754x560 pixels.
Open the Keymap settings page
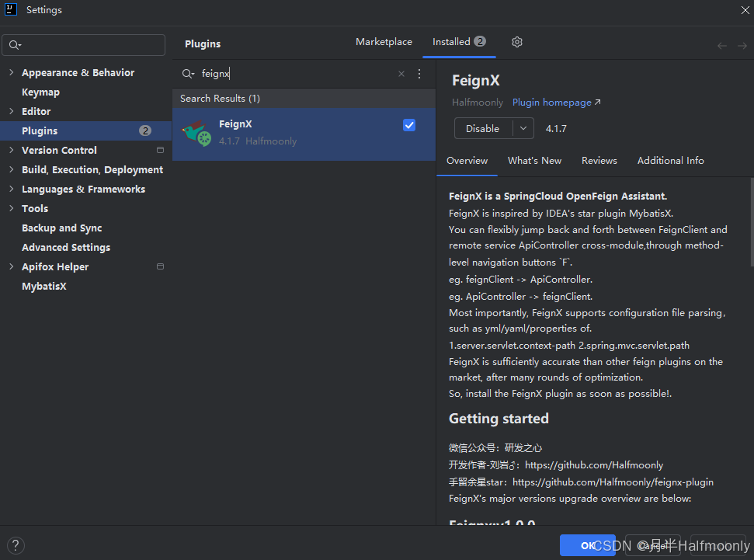click(x=41, y=92)
